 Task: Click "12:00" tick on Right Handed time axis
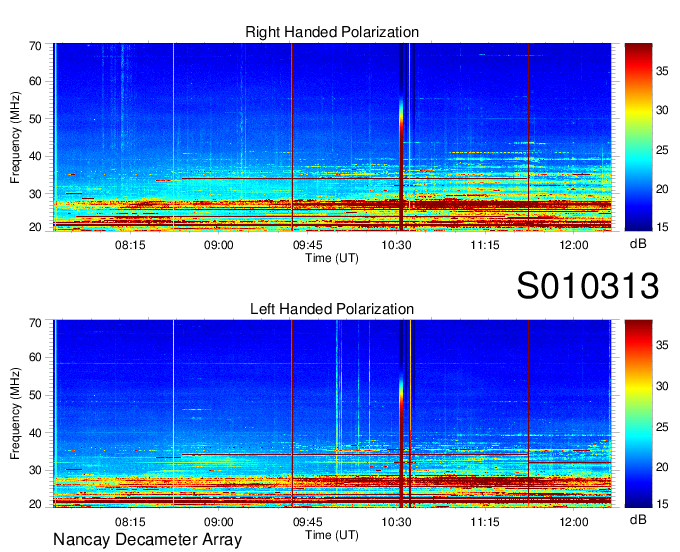(x=574, y=245)
